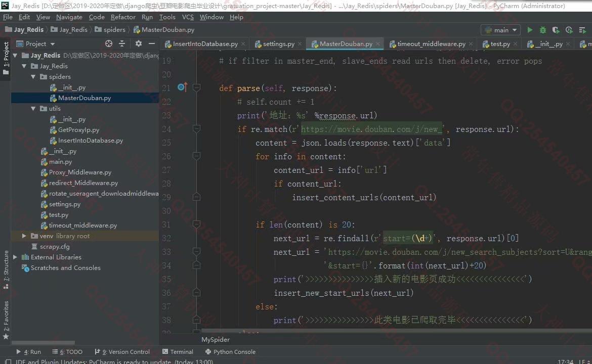Open the main run configuration dropdown
Image resolution: width=592 pixels, height=364 pixels.
[x=500, y=30]
